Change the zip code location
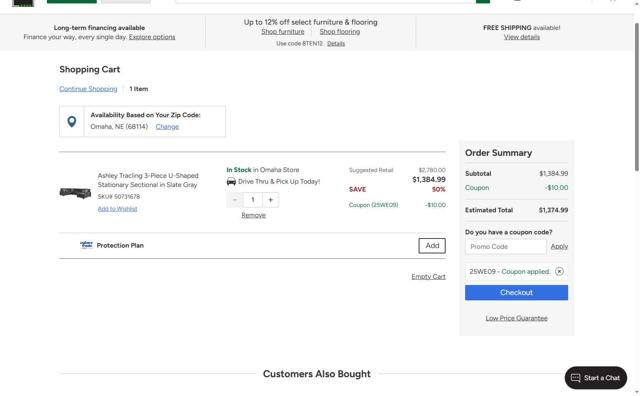The width and height of the screenshot is (640, 396). point(167,127)
